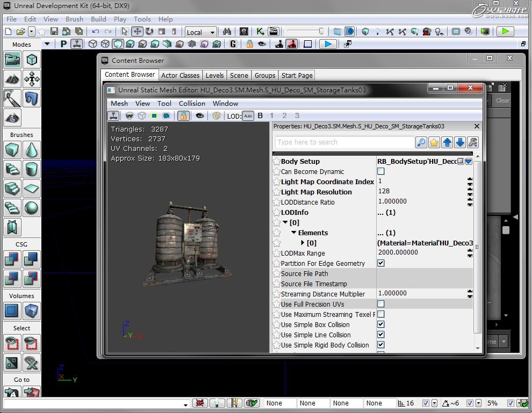Toggle Partition For Edge Geometry checkbox

(x=381, y=263)
